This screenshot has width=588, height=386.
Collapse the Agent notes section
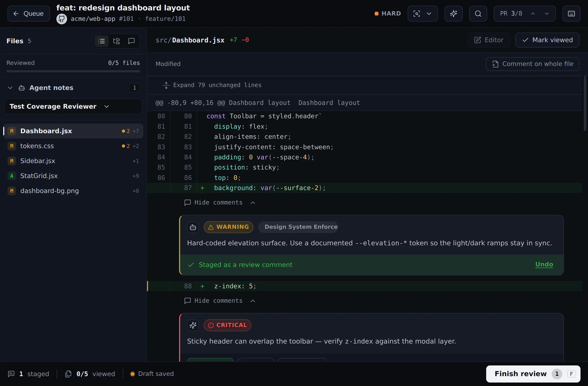click(10, 88)
